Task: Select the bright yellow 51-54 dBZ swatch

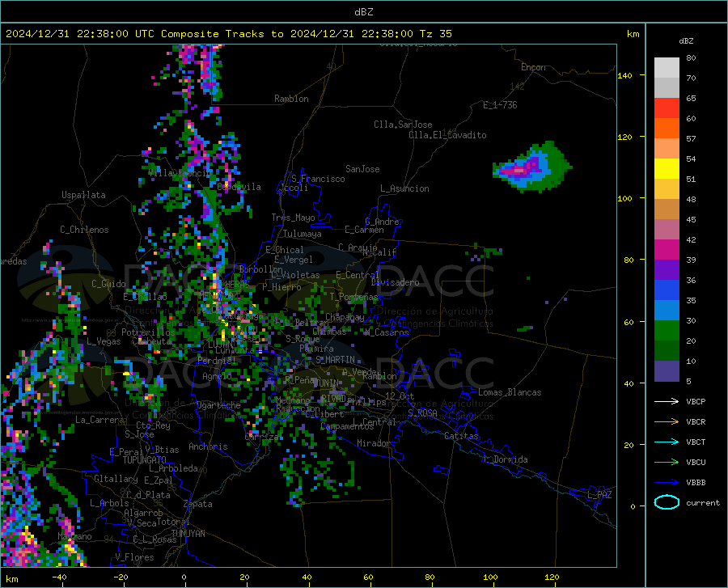Action: [667, 169]
